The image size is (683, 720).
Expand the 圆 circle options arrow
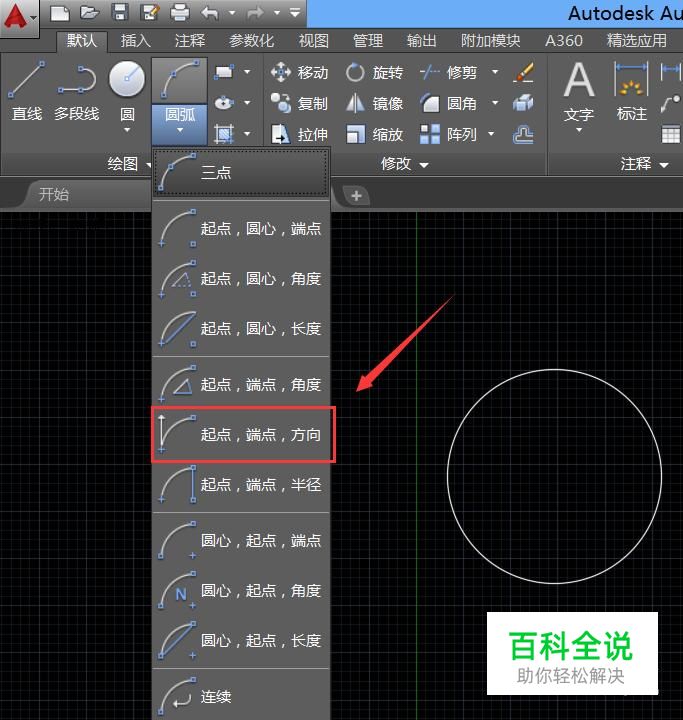[x=127, y=130]
